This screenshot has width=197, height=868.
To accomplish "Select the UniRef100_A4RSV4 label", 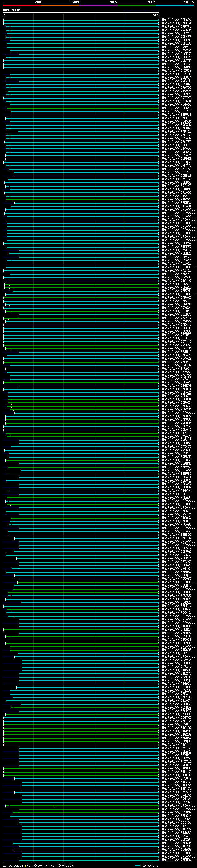I will [177, 200].
